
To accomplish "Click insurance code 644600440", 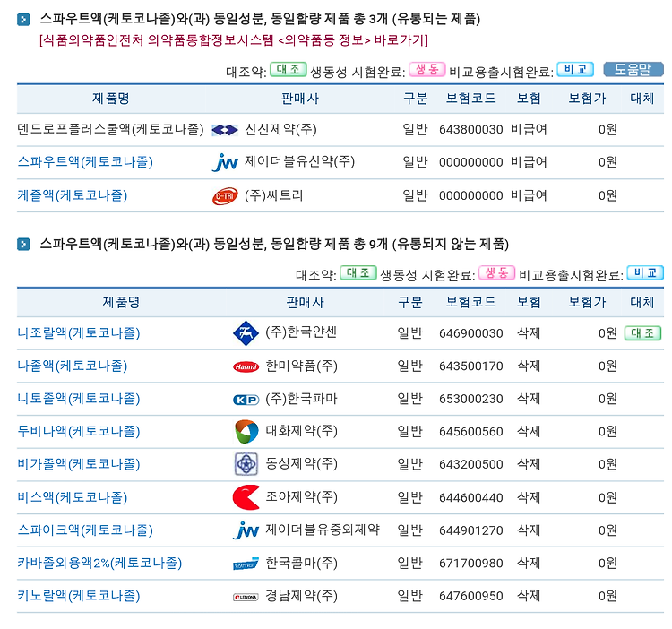I will coord(471,498).
